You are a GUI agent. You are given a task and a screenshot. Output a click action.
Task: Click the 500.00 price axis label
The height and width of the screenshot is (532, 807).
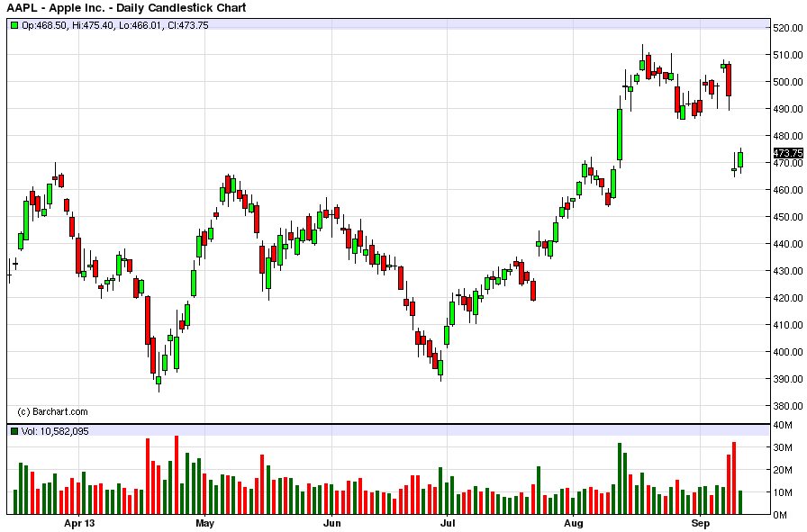point(788,82)
